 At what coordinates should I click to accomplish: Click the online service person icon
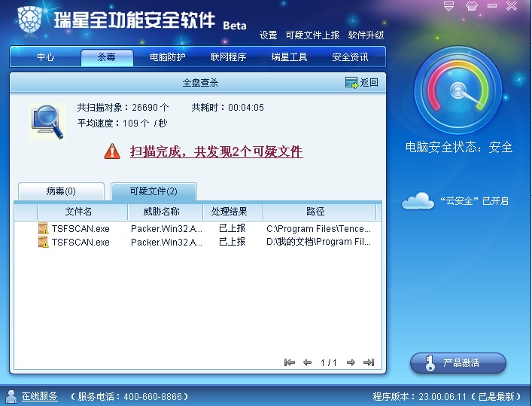(x=11, y=396)
